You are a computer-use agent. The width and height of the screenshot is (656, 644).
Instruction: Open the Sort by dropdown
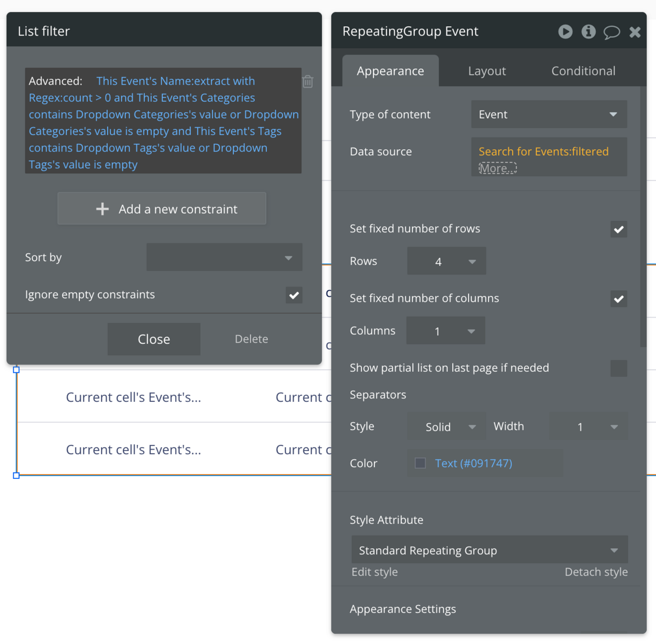(224, 257)
